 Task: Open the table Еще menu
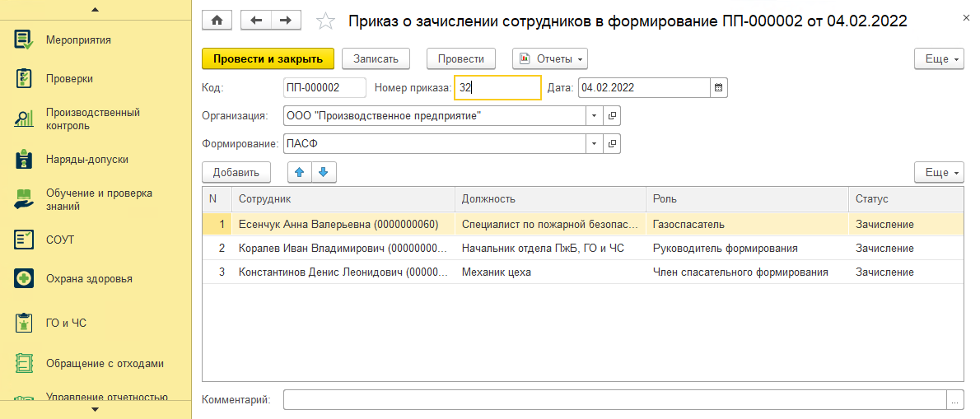[940, 172]
